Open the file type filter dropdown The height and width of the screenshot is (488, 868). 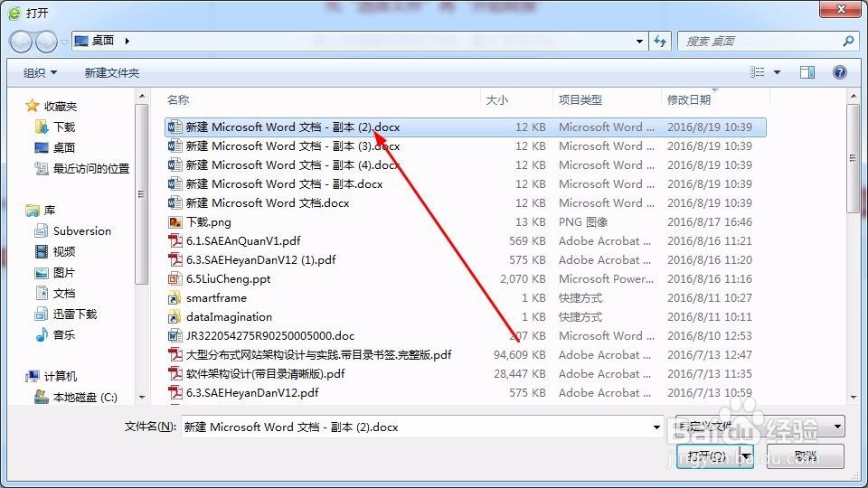coord(837,427)
